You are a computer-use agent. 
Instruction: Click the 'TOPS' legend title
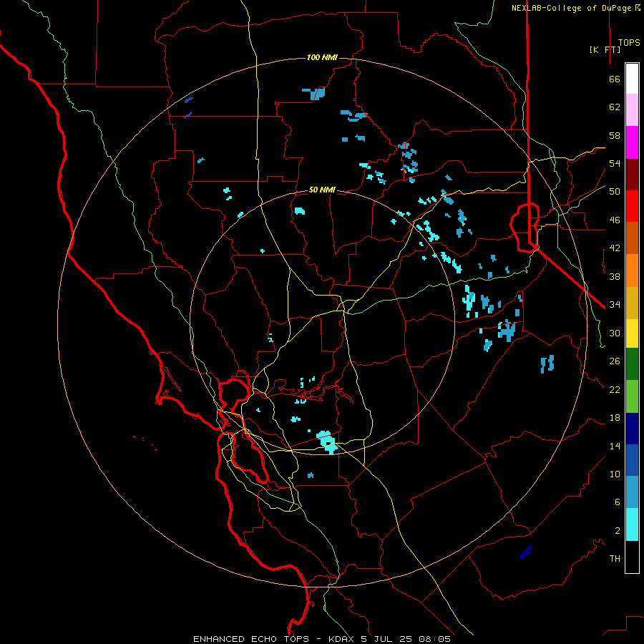point(629,43)
